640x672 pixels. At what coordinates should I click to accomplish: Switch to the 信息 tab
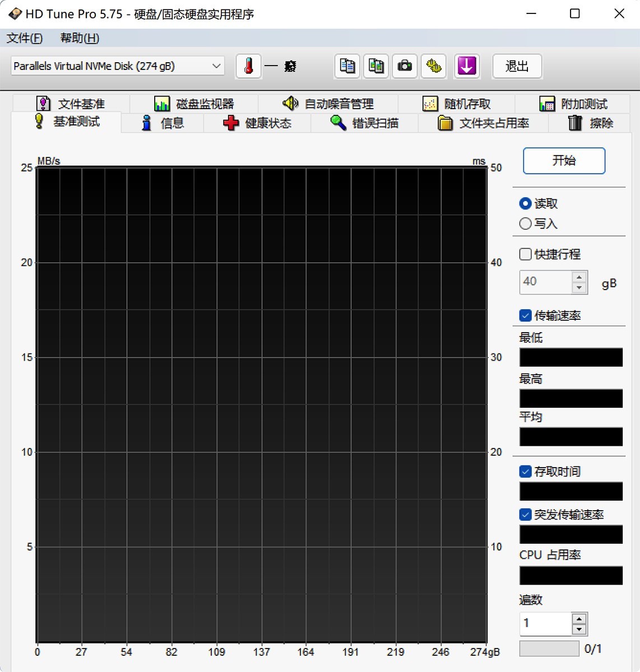163,123
